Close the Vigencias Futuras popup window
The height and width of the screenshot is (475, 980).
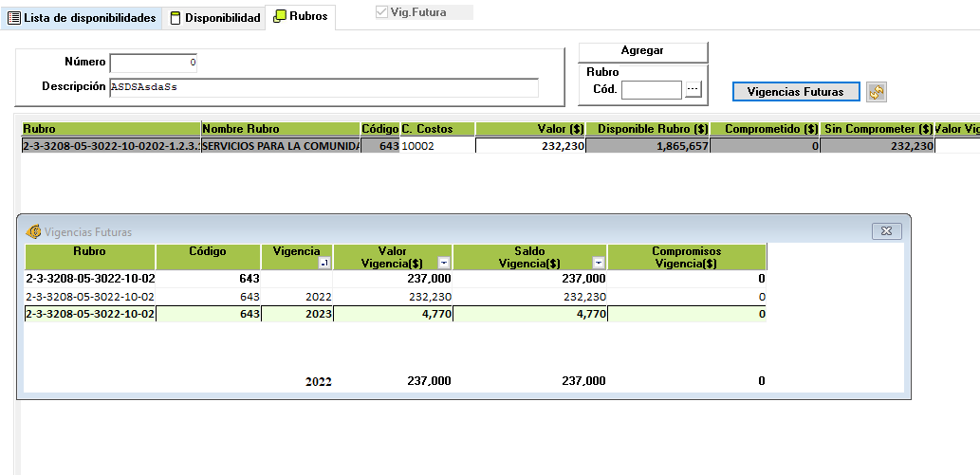click(x=886, y=231)
